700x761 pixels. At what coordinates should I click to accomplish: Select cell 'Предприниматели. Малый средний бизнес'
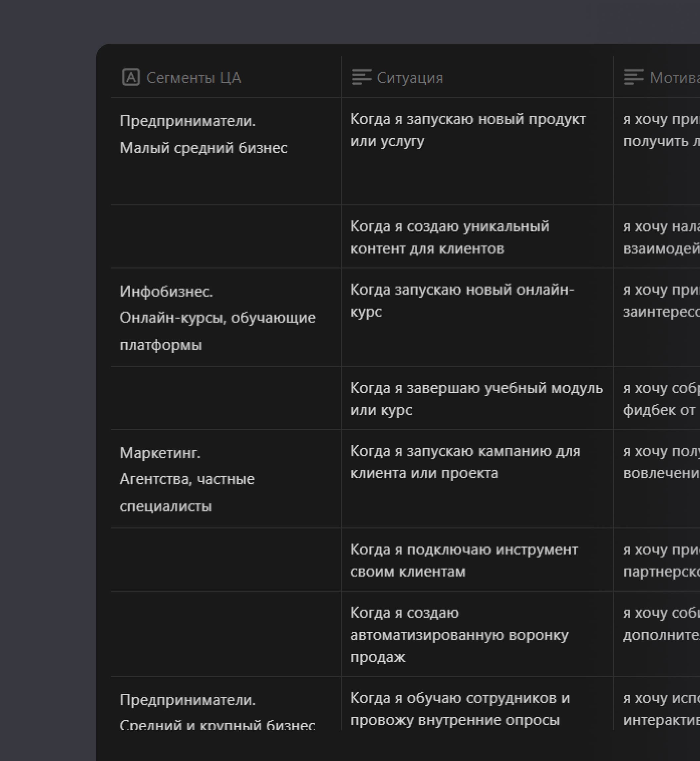pyautogui.click(x=204, y=135)
